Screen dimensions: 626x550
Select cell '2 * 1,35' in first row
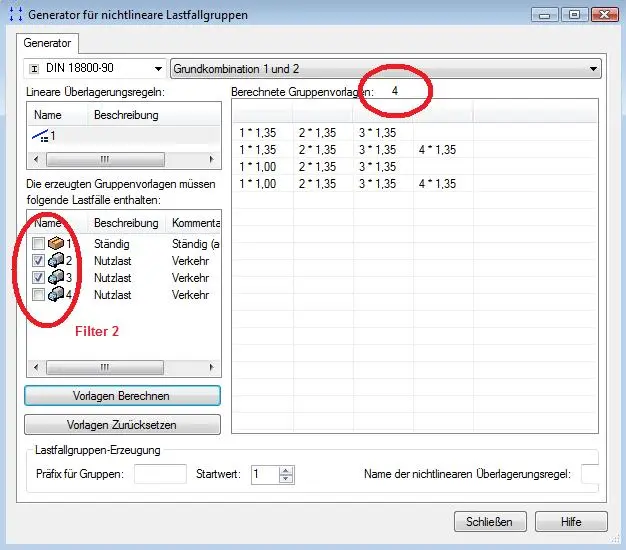[x=318, y=133]
